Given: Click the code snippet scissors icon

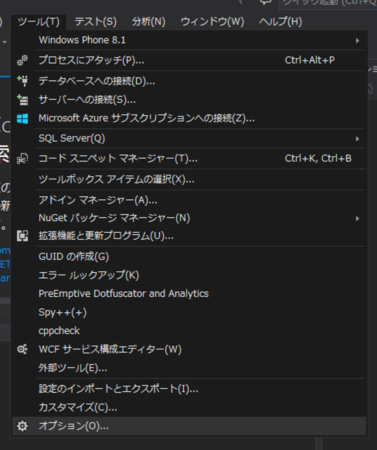Looking at the screenshot, I should (x=22, y=159).
